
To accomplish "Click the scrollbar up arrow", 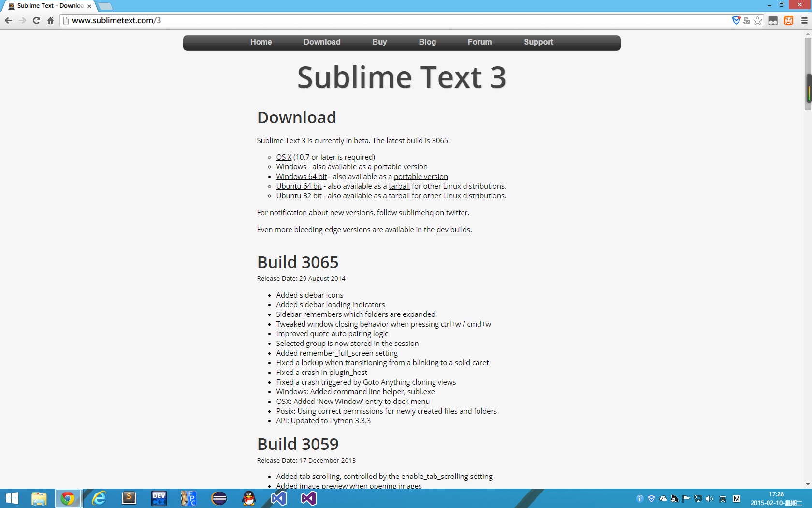I will point(808,34).
